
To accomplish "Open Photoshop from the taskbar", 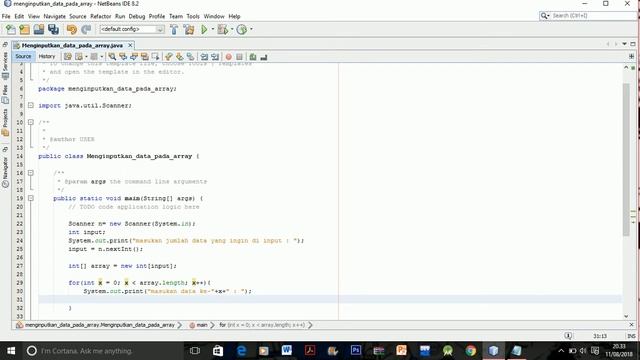I will (x=356, y=351).
